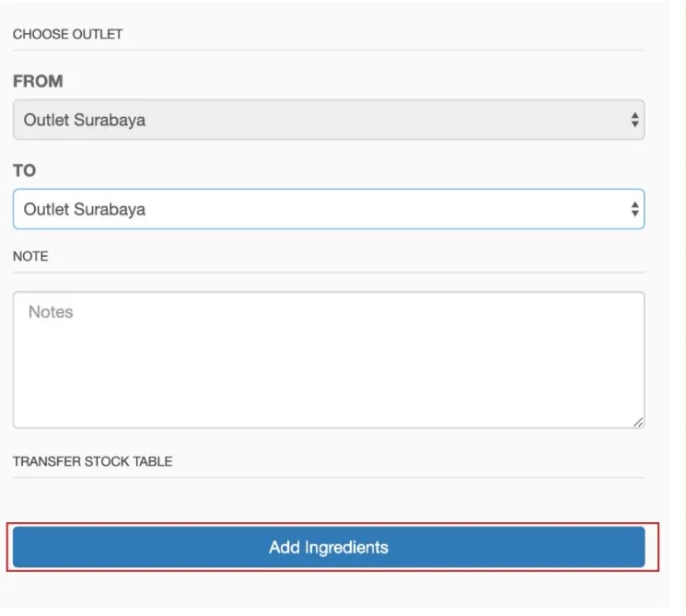Click the TRANSFER STOCK TABLE heading

click(x=92, y=461)
